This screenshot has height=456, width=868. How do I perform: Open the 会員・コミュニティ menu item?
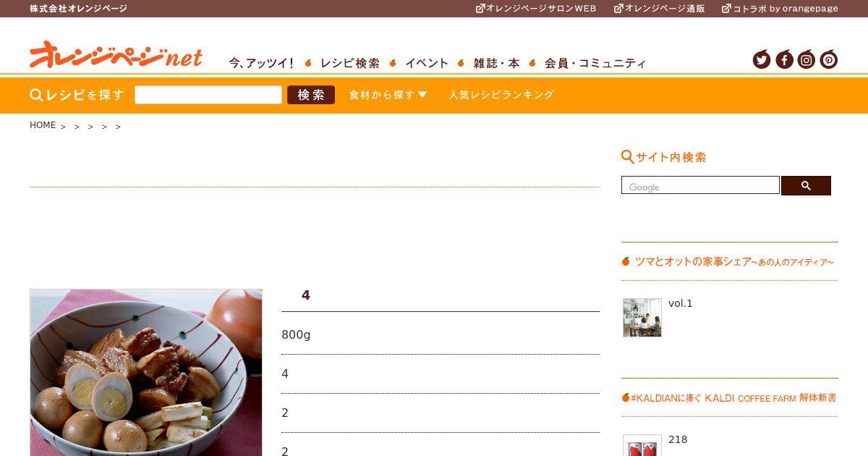click(595, 63)
